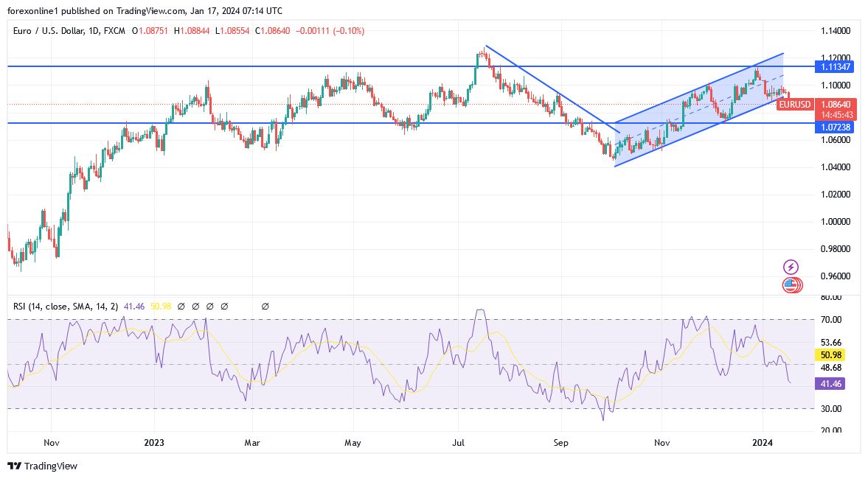Click the 2023 label on time axis
Viewport: 868px width, 479px height.
point(154,444)
